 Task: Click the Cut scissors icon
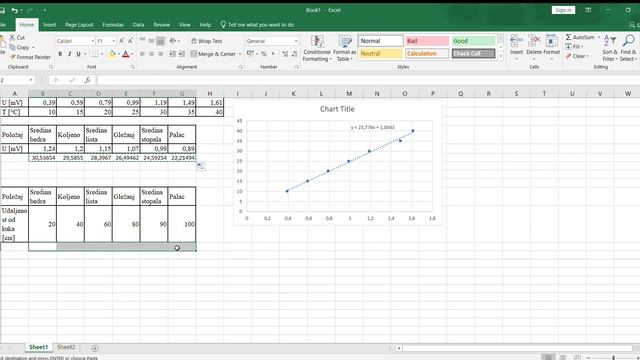pos(12,38)
